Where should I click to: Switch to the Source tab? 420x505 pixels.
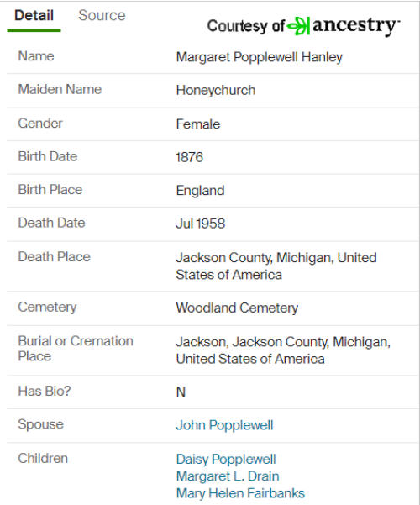[102, 15]
